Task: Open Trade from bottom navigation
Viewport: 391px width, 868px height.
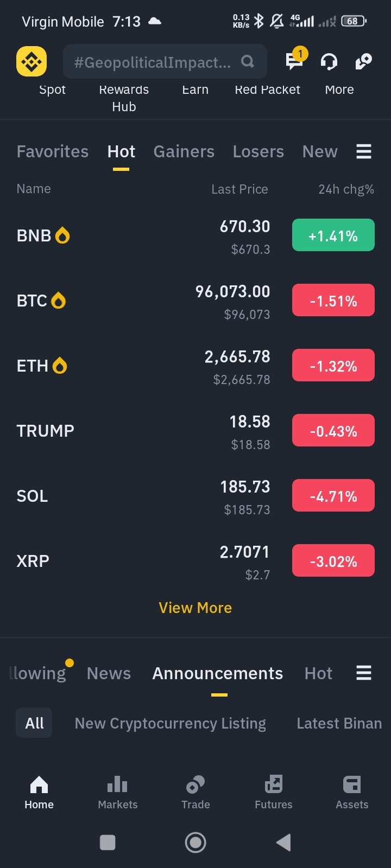Action: coord(195,792)
